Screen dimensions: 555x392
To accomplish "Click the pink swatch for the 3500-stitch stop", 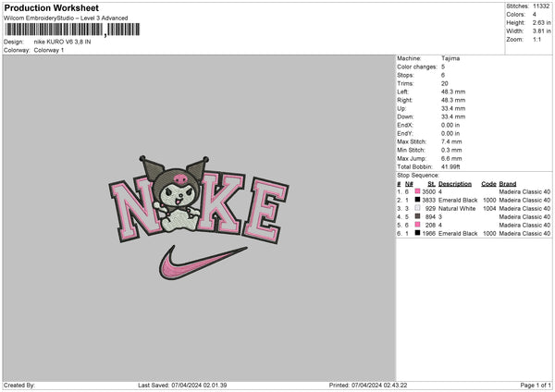I will tap(418, 191).
